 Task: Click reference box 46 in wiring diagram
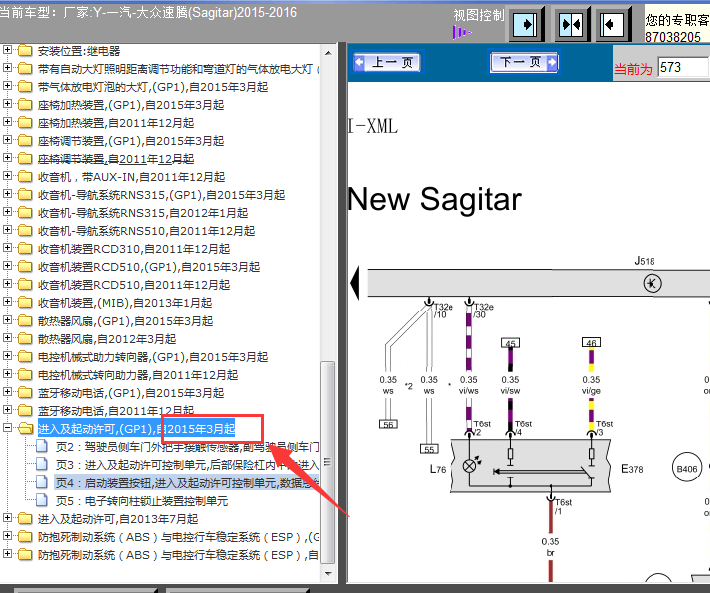click(591, 342)
